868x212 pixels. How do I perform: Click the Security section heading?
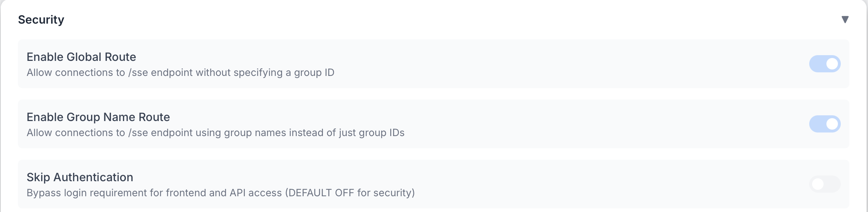click(x=41, y=20)
